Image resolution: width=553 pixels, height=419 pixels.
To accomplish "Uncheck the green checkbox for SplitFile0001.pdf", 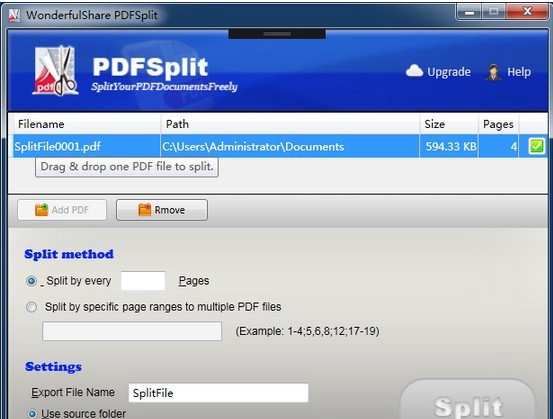I will (x=536, y=146).
